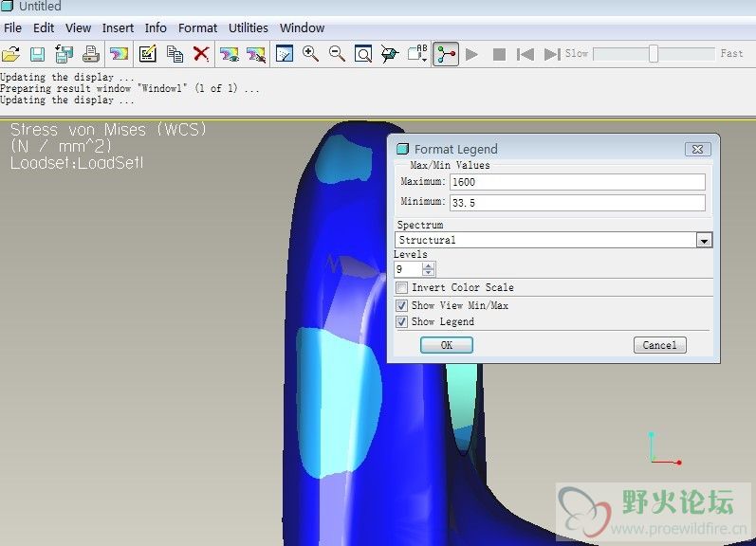Expand the Spectrum Structural dropdown
Viewport: 756px width, 546px height.
pyautogui.click(x=704, y=240)
